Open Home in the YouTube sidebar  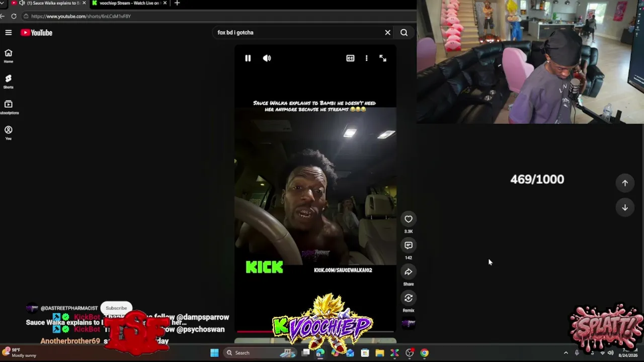[x=9, y=56]
